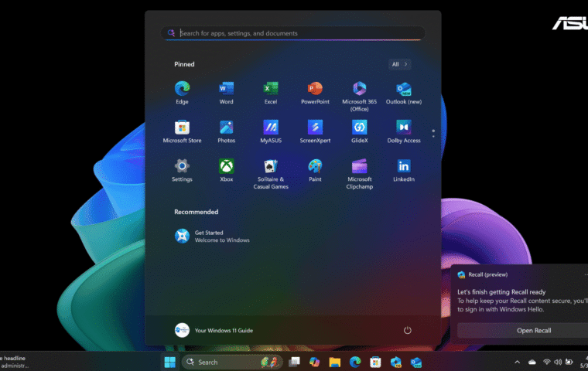The height and width of the screenshot is (371, 588).
Task: Open the GlideX app
Action: [359, 131]
